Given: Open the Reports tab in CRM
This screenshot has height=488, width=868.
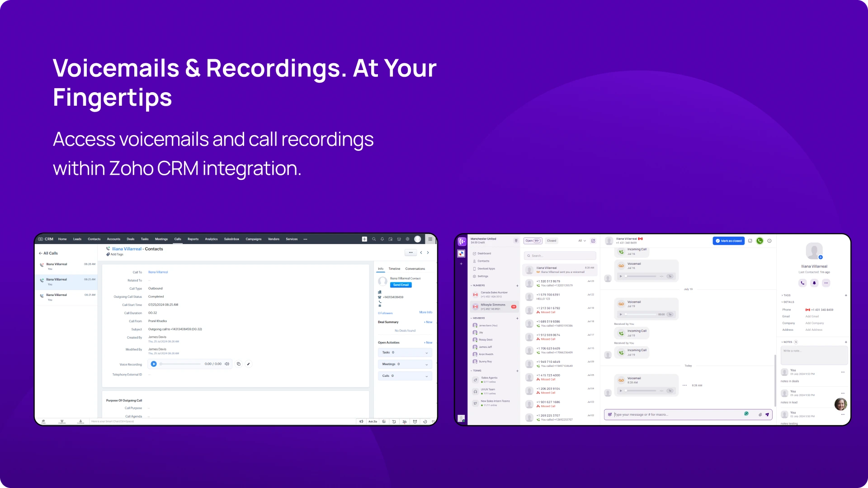Looking at the screenshot, I should pyautogui.click(x=193, y=239).
